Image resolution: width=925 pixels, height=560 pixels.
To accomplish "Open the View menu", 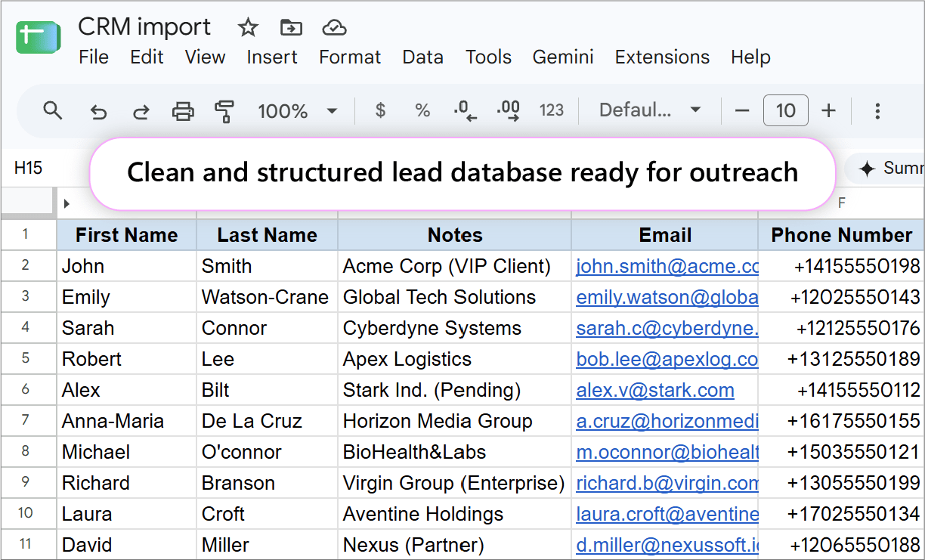I will (x=205, y=57).
